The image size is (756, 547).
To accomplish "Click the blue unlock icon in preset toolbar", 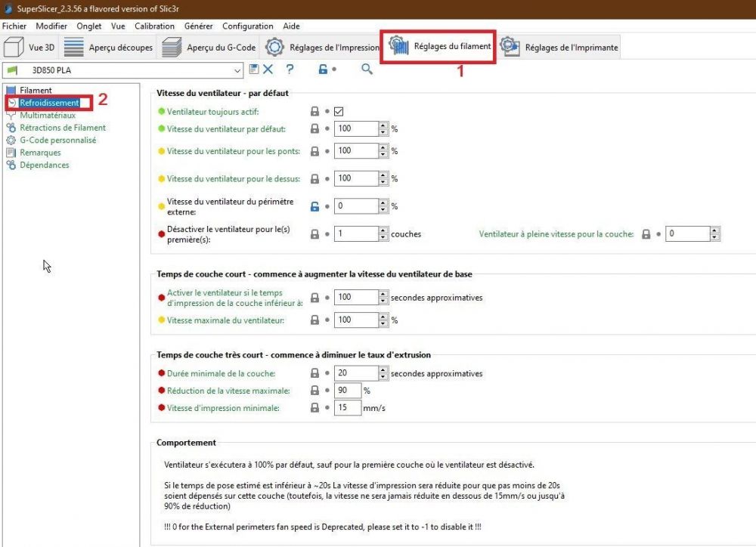I will [x=323, y=70].
